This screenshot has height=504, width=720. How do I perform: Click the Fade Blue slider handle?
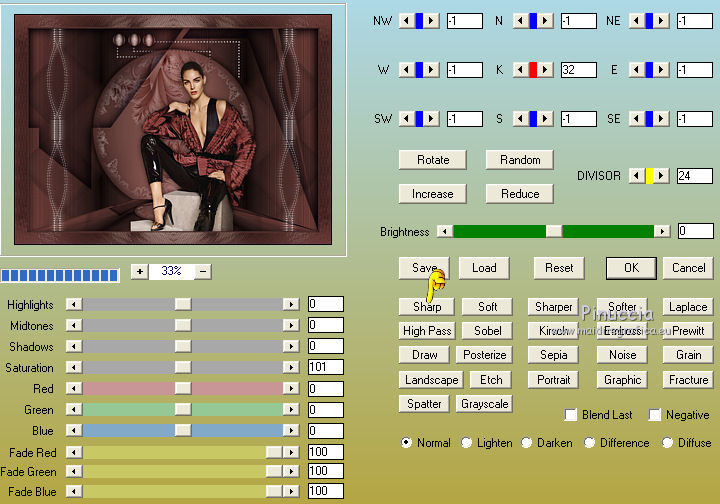274,492
